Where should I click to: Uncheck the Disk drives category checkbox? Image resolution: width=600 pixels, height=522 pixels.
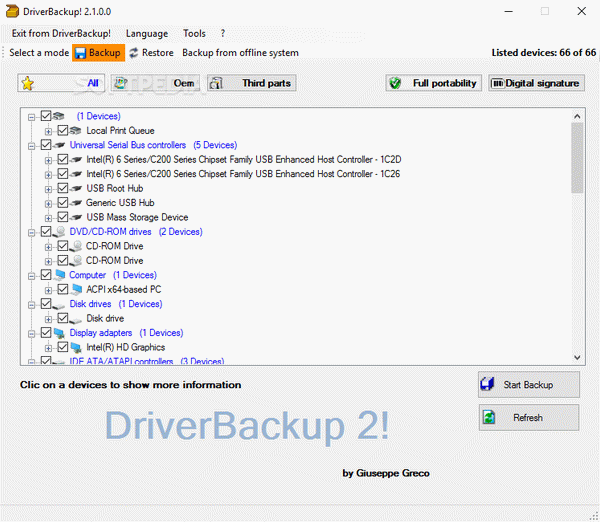[46, 304]
